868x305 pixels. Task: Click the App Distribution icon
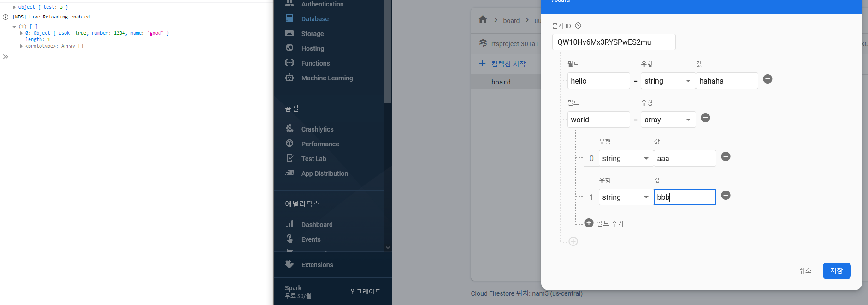pos(289,173)
